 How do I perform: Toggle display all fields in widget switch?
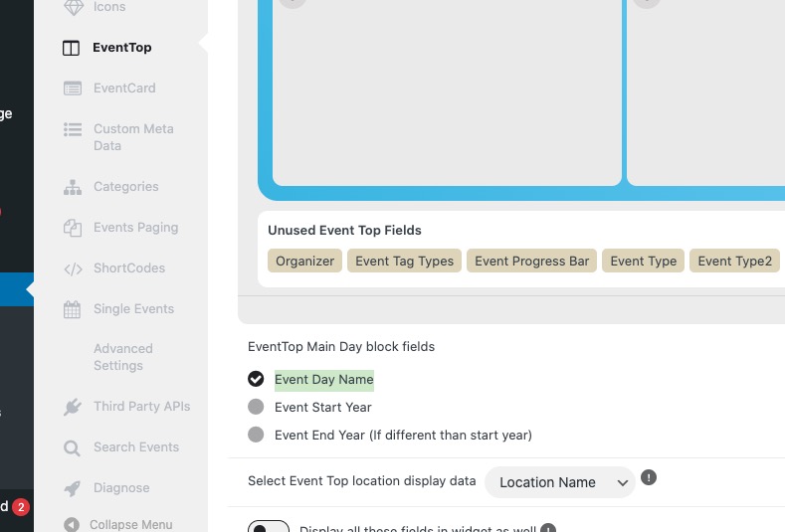[269, 526]
